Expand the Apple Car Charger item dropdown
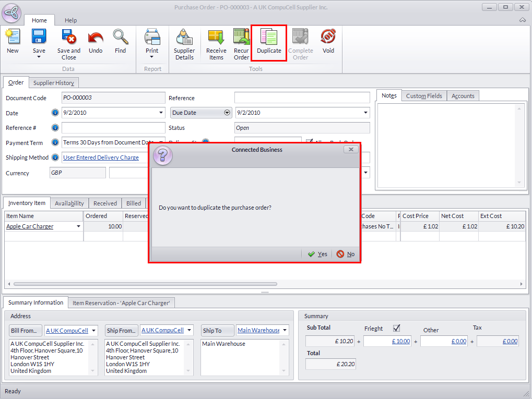Viewport: 532px width, 399px height. (x=79, y=226)
